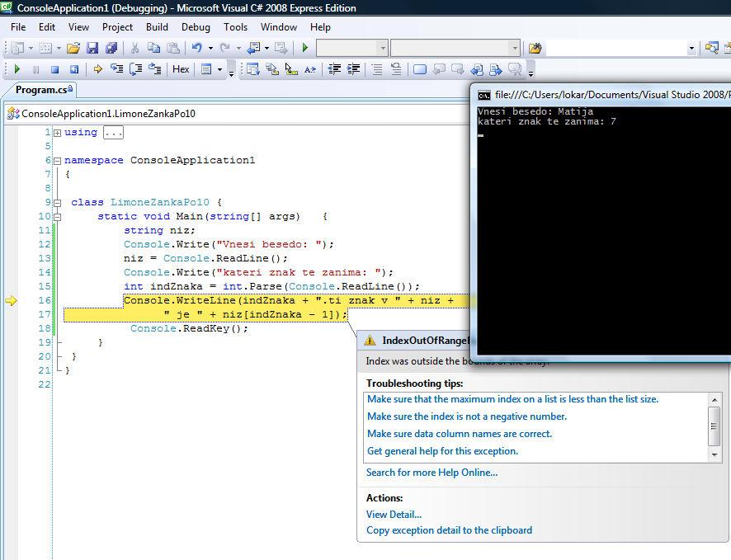The height and width of the screenshot is (560, 731).
Task: Toggle Hex display mode
Action: point(181,69)
